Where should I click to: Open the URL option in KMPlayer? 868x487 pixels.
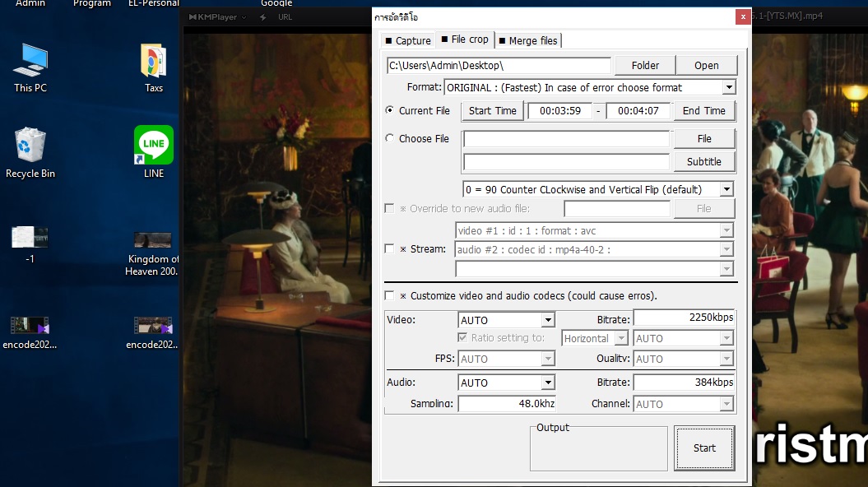tap(285, 17)
